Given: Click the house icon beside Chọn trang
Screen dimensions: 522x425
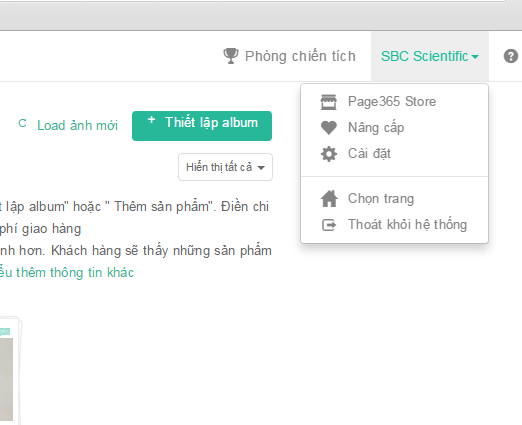Looking at the screenshot, I should coord(329,199).
